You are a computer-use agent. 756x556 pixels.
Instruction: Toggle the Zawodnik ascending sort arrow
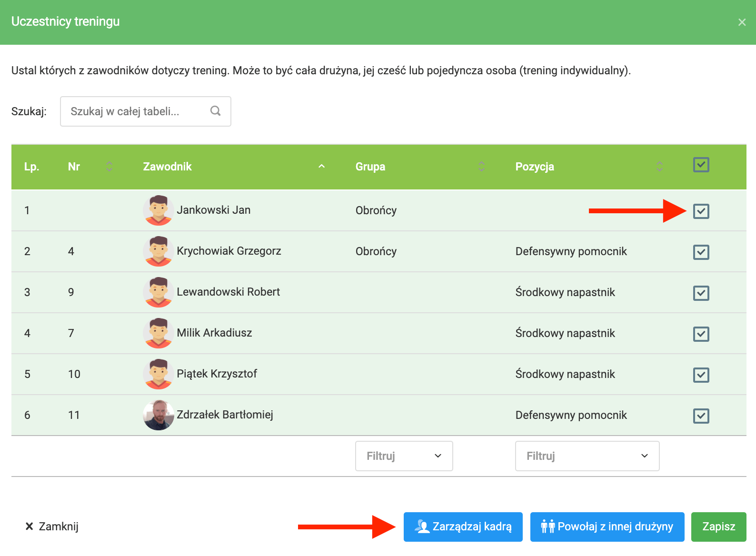[322, 166]
